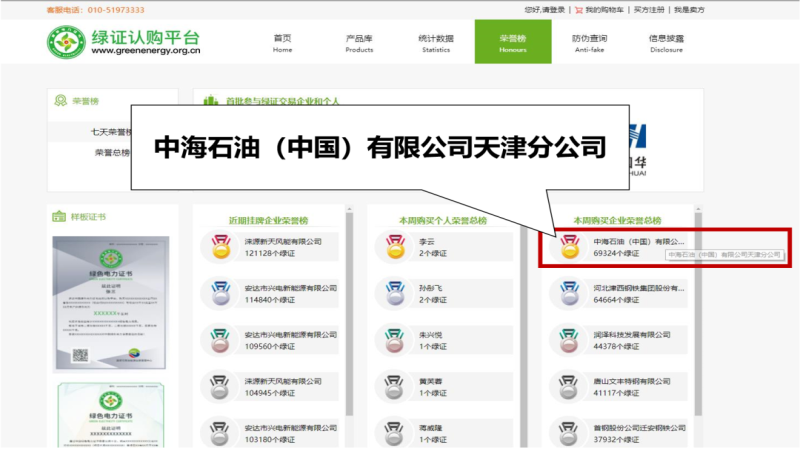Click gold medal next to 李云
Viewport: 800px width, 450px height.
[x=395, y=246]
